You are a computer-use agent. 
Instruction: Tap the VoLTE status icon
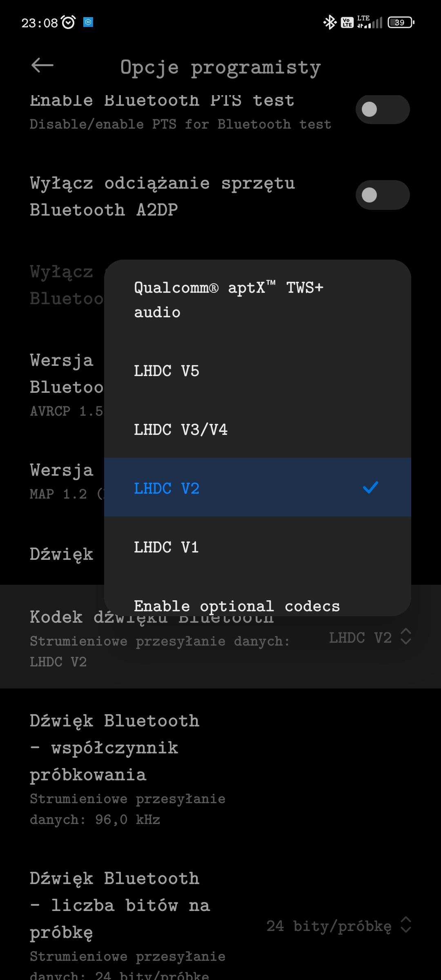[x=347, y=22]
